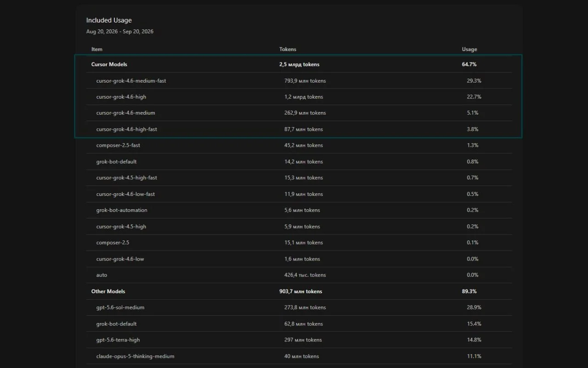Select the "cursor-grok-4.6-high-fast" model name
The height and width of the screenshot is (368, 588).
pyautogui.click(x=127, y=129)
